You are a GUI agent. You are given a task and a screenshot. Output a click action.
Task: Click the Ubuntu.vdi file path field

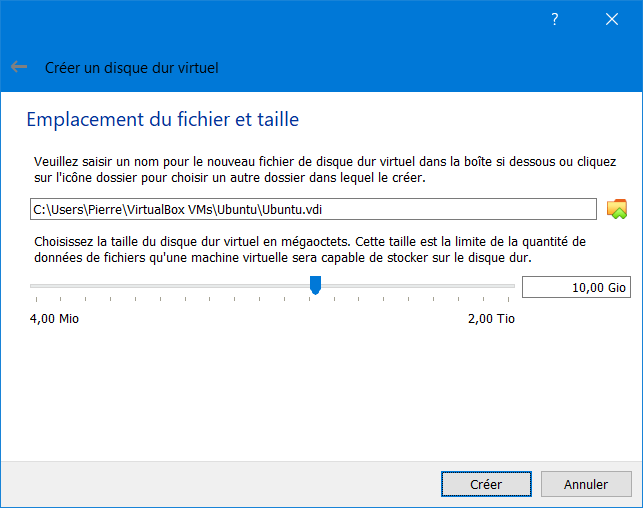(x=313, y=210)
